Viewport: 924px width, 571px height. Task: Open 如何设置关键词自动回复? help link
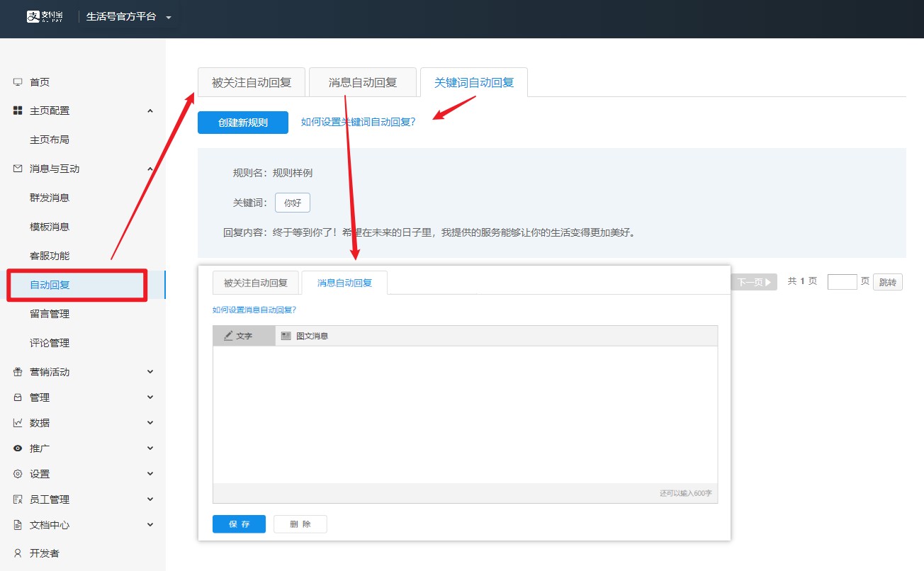pyautogui.click(x=359, y=122)
